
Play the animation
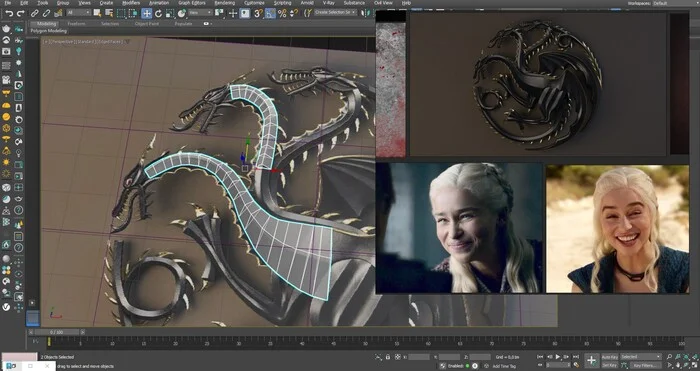558,357
